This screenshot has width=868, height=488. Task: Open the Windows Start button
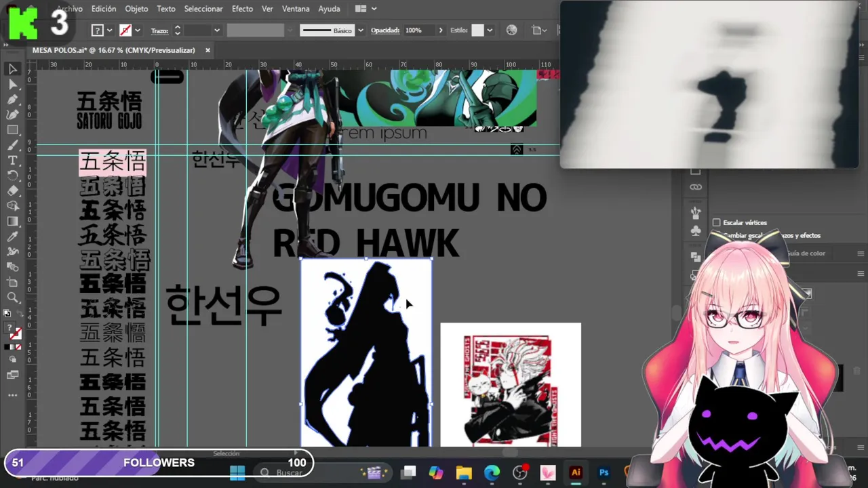point(237,472)
